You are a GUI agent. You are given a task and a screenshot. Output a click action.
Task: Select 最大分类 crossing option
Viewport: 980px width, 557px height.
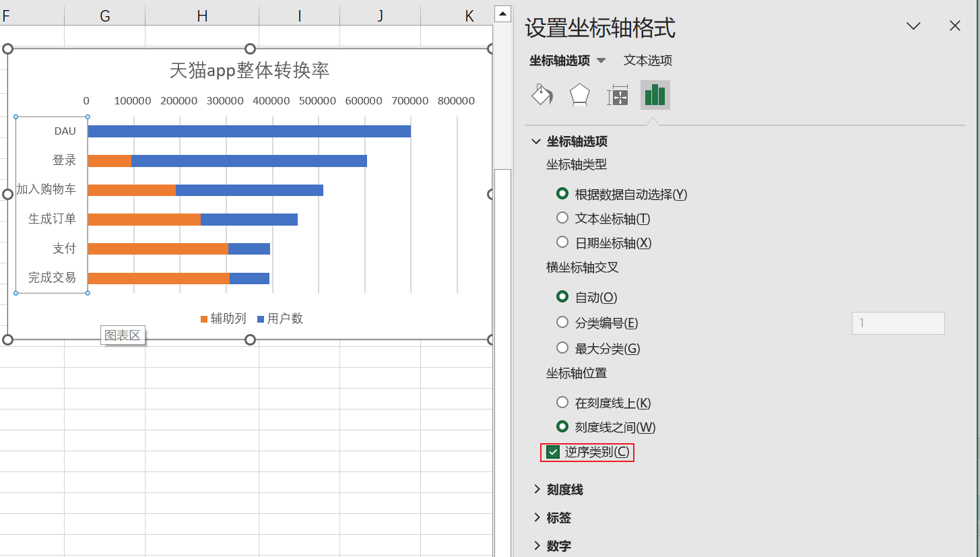562,348
